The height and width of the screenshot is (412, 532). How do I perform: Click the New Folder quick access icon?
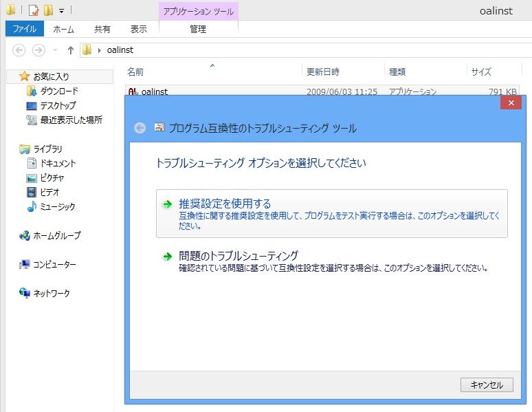pos(49,10)
